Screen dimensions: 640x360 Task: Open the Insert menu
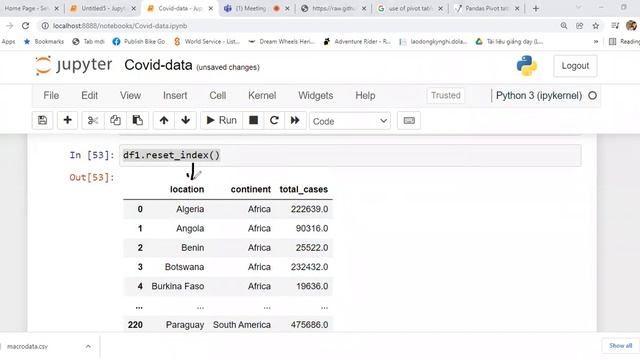175,96
